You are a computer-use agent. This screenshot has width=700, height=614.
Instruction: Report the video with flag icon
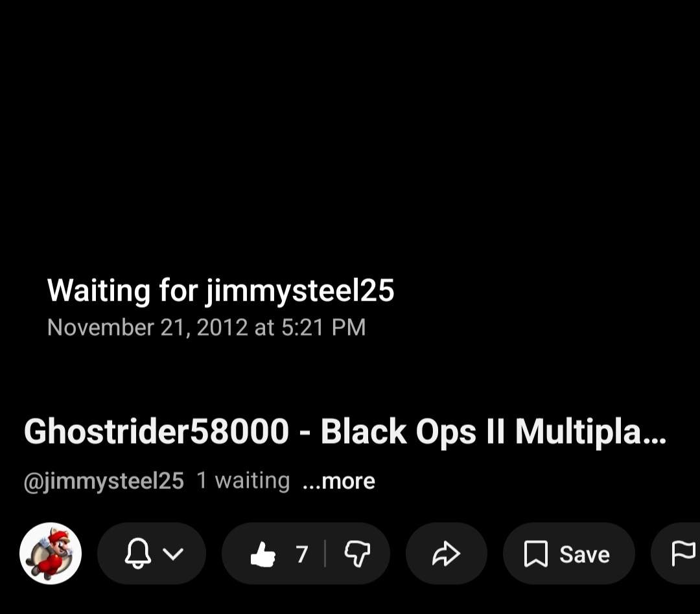pyautogui.click(x=684, y=553)
